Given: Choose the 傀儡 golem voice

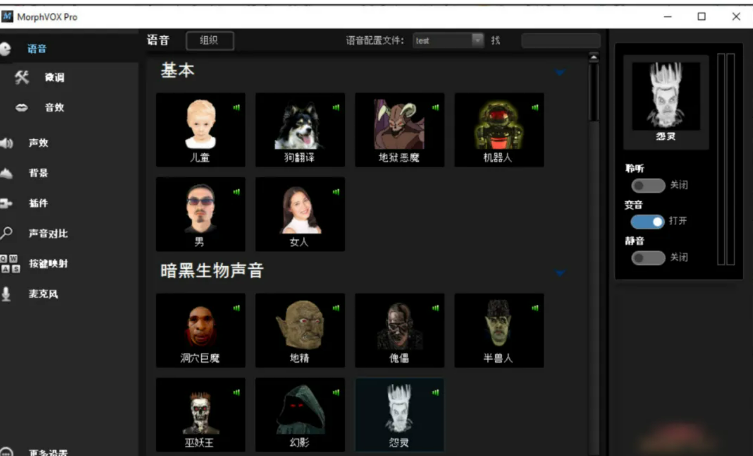Looking at the screenshot, I should [x=400, y=331].
